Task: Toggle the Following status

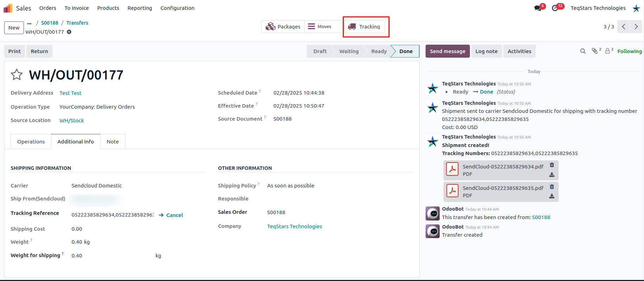Action: tap(630, 51)
